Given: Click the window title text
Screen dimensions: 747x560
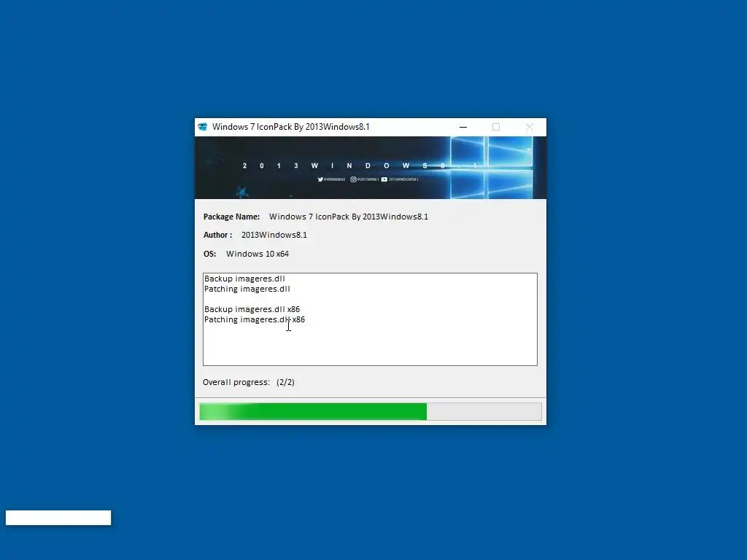Looking at the screenshot, I should click(290, 127).
